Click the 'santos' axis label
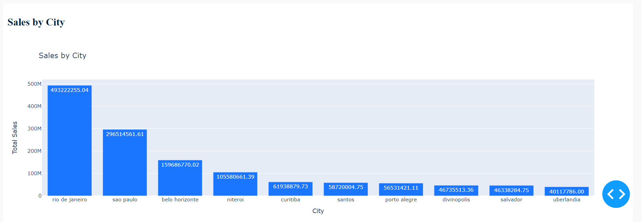Screen dimensions: 644x222 [346, 200]
